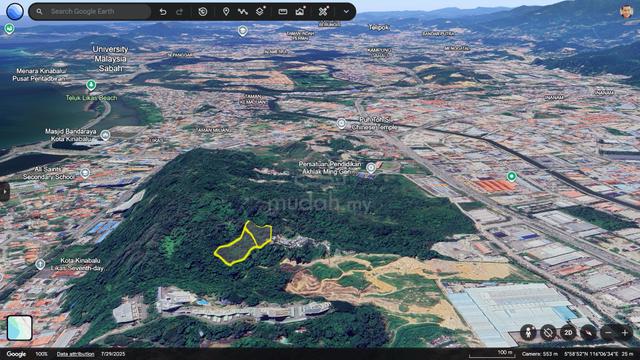Expand the toolbar overflow chevron
The height and width of the screenshot is (360, 640).
click(346, 11)
